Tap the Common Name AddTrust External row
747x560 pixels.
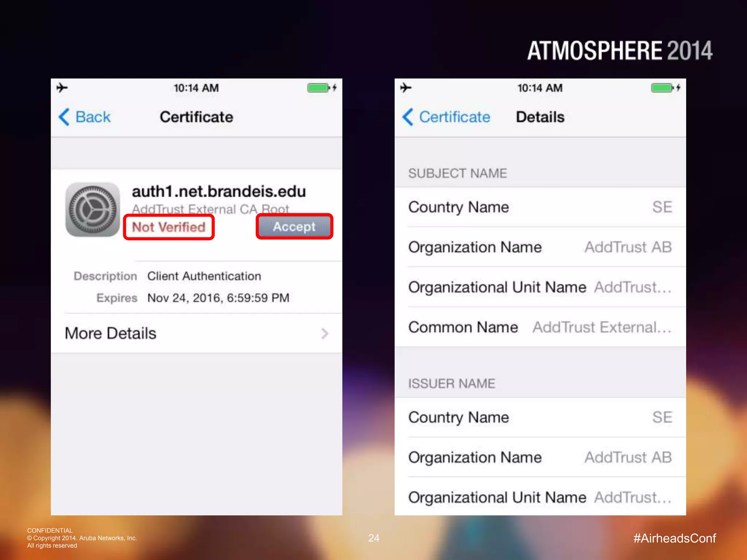tap(540, 327)
